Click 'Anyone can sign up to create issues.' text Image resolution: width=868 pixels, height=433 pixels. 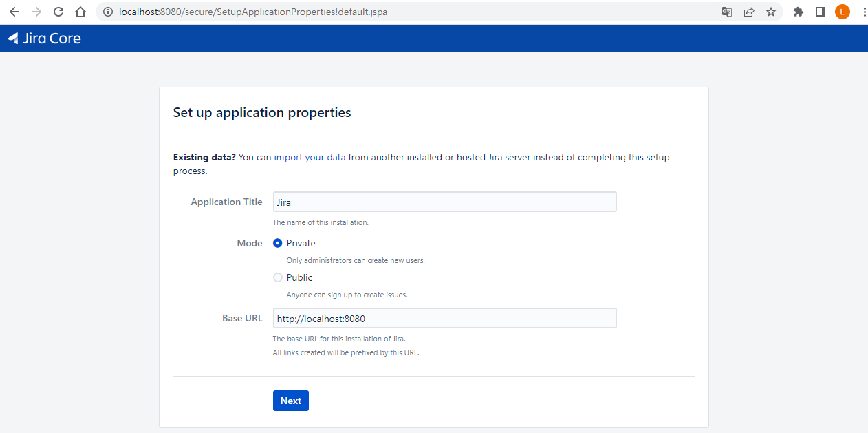[x=347, y=295]
